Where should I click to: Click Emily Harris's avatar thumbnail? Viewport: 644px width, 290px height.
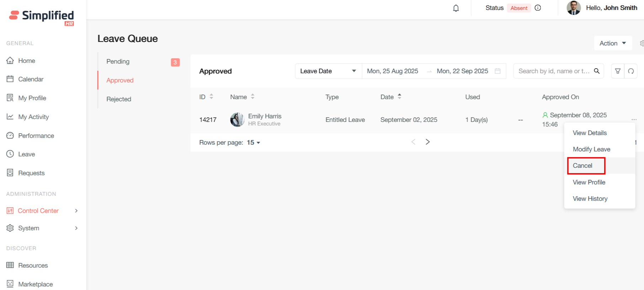pos(237,120)
